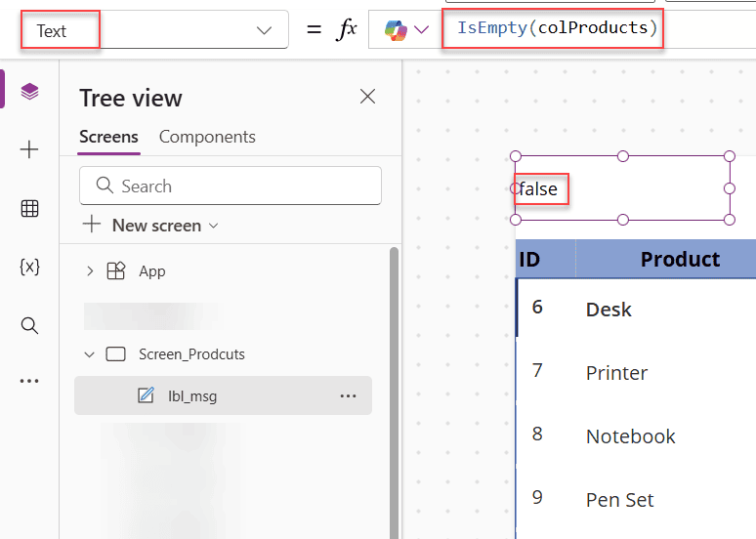Viewport: 756px width, 539px height.
Task: Open the Variables {x} icon
Action: tap(29, 267)
